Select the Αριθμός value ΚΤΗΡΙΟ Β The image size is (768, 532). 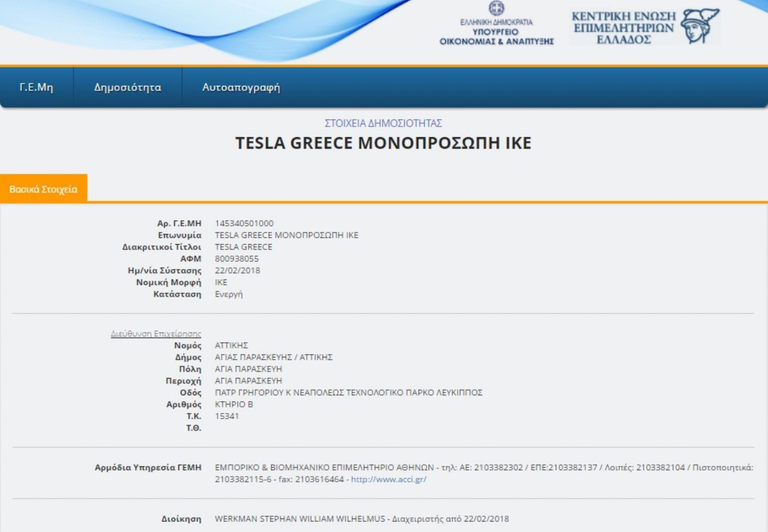[234, 404]
